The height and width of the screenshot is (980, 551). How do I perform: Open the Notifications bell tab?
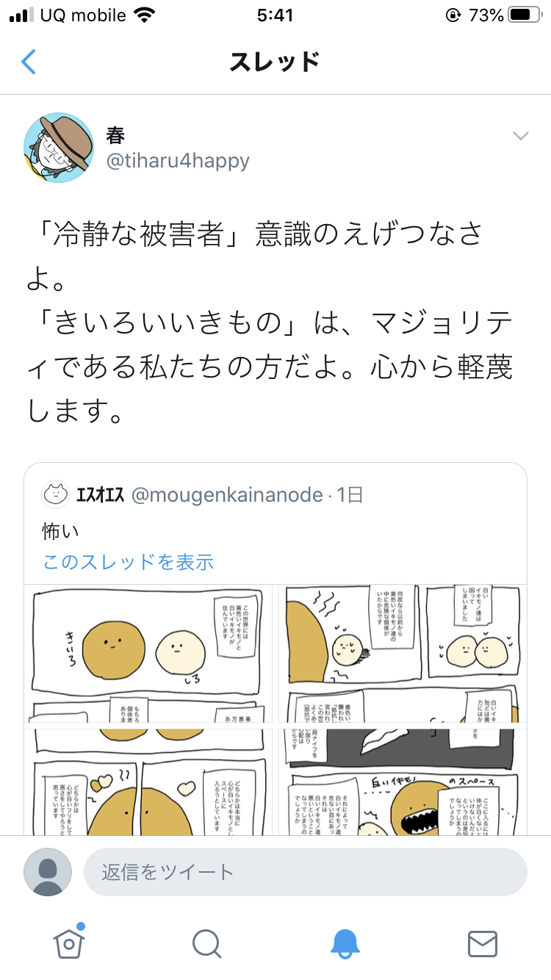(x=345, y=943)
